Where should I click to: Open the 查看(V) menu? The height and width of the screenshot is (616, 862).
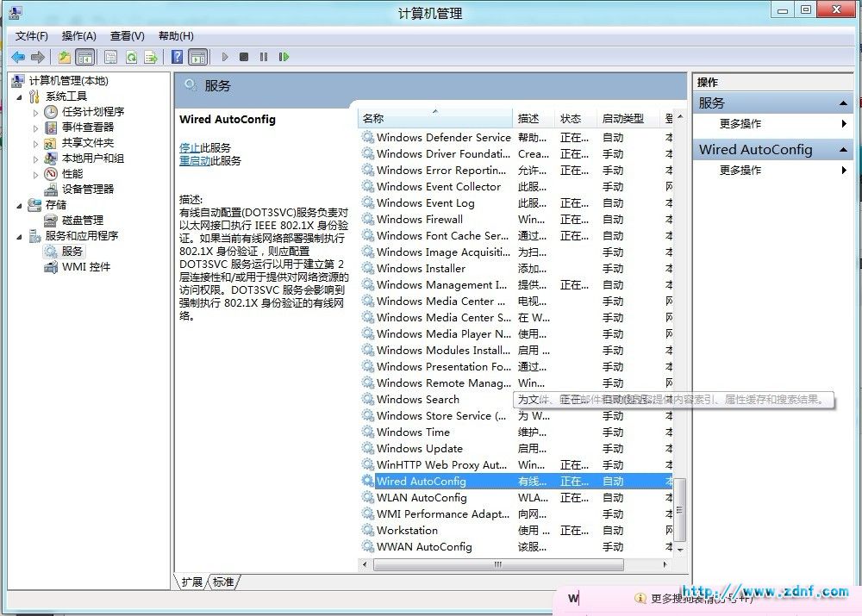tap(127, 35)
